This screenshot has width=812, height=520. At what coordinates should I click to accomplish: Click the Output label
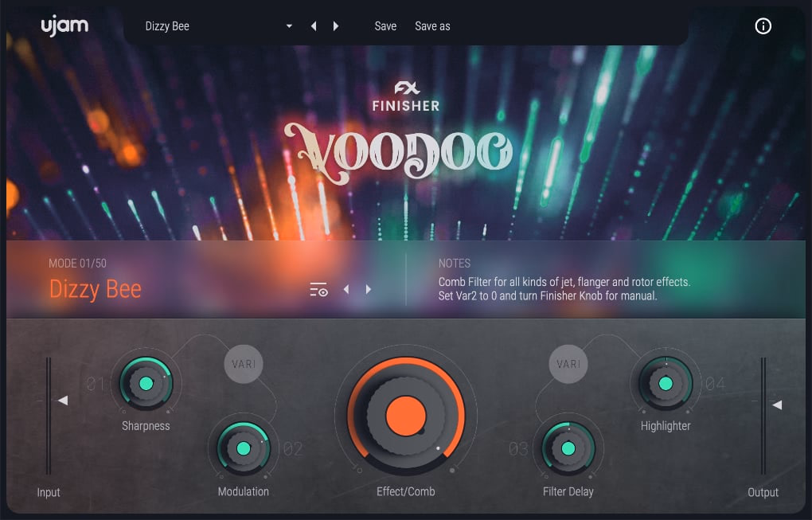pyautogui.click(x=763, y=492)
